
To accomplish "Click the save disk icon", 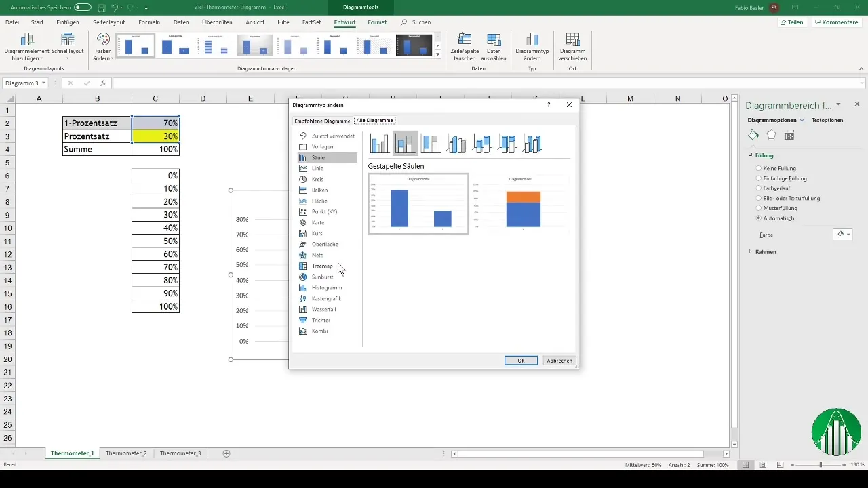I will [x=101, y=7].
